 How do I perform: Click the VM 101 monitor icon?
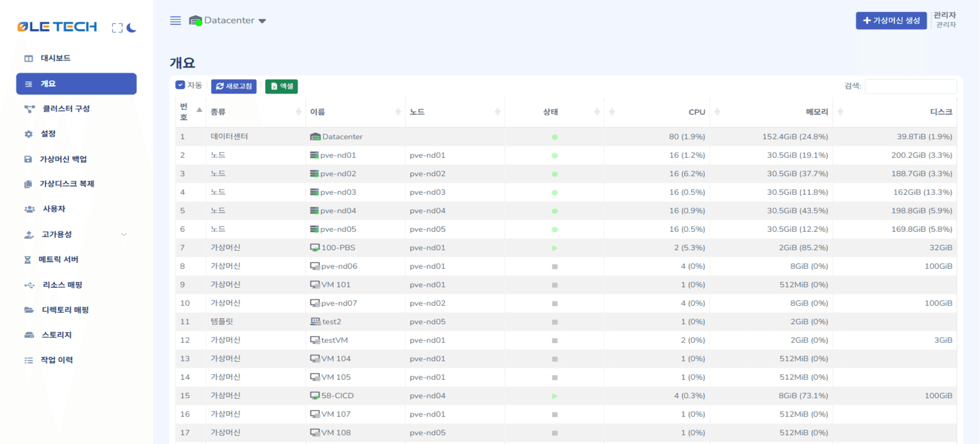pyautogui.click(x=315, y=285)
